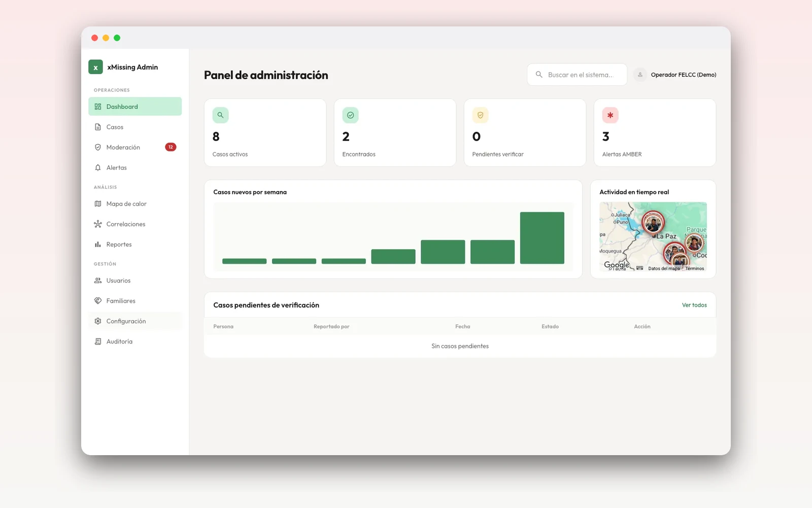Click the Auditoría log icon
Screen dimensions: 812x508
click(x=98, y=341)
